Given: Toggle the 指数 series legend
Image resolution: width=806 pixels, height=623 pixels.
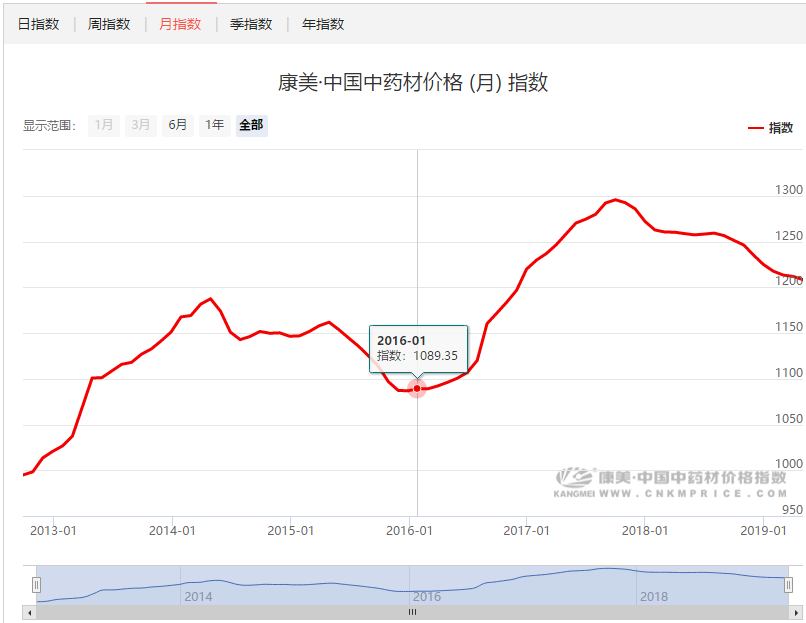Looking at the screenshot, I should (x=780, y=128).
